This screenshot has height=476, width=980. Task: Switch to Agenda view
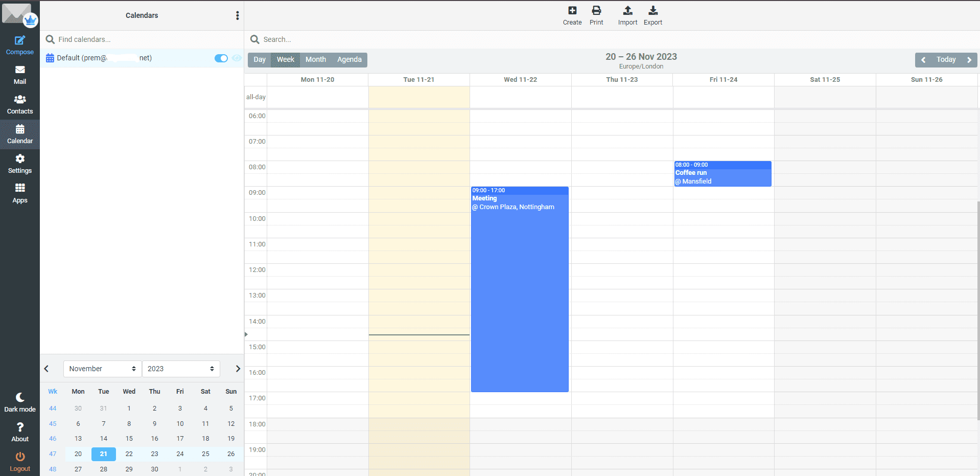pos(349,60)
